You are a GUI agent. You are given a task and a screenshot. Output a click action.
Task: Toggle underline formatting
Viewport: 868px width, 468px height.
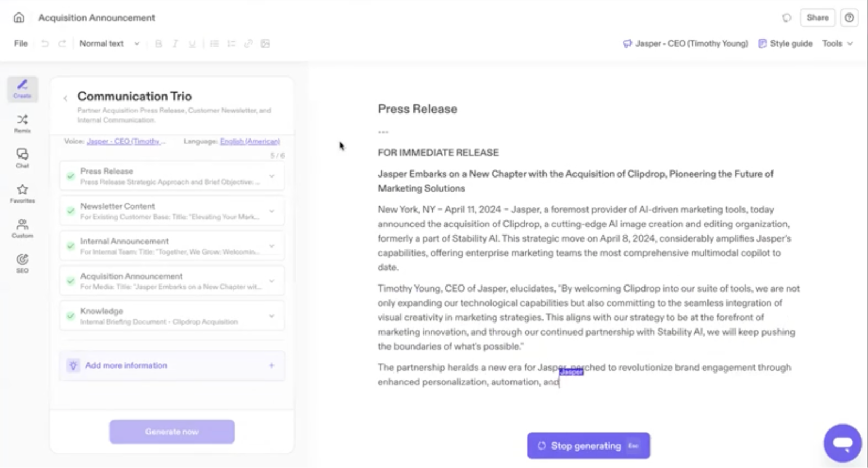point(192,43)
